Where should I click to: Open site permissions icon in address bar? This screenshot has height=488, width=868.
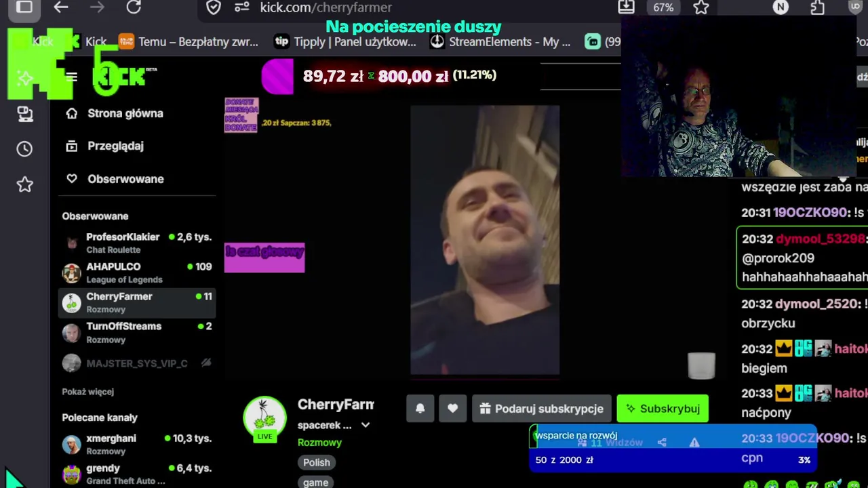coord(241,7)
